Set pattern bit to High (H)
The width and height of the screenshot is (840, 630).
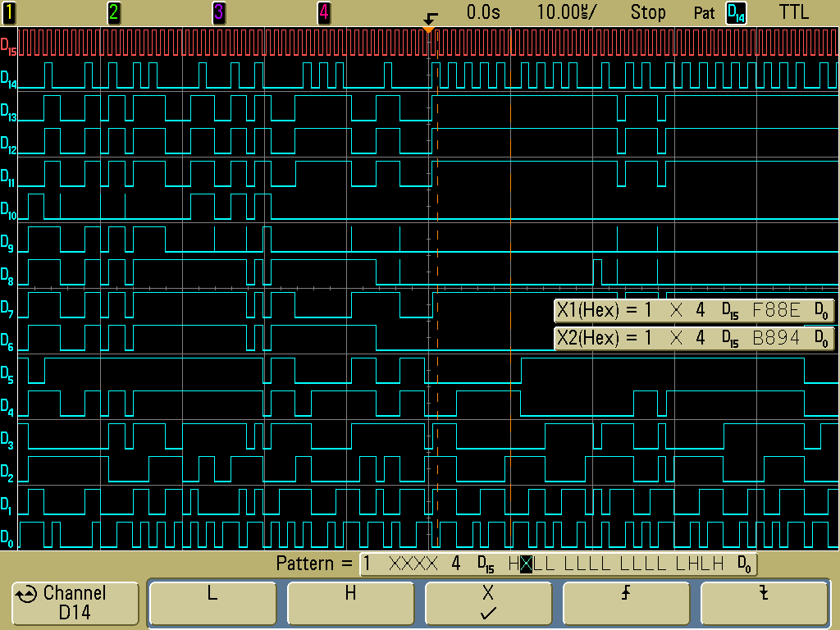click(350, 604)
